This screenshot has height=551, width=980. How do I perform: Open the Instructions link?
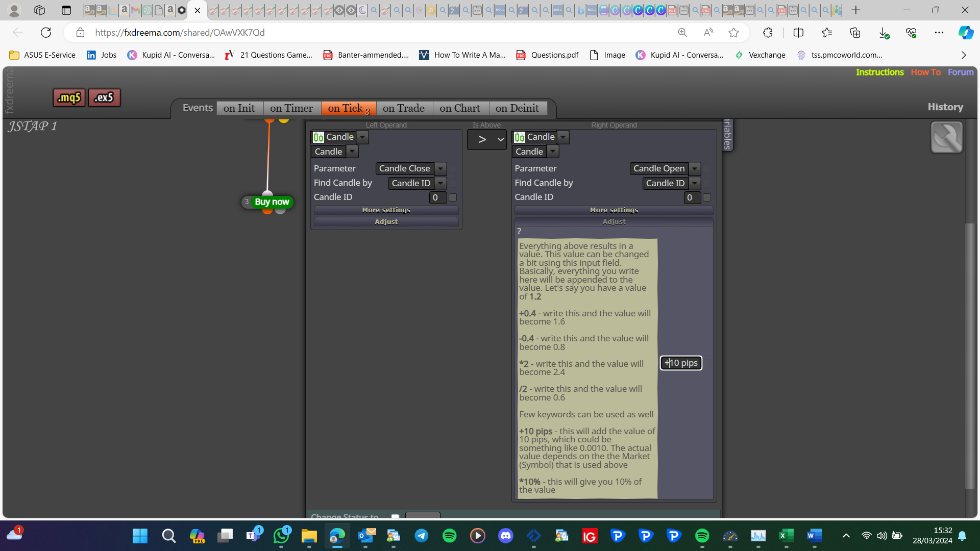pos(880,72)
